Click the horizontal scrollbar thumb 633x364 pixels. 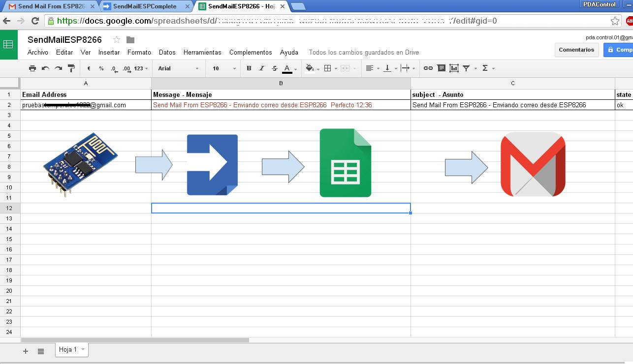point(135,340)
